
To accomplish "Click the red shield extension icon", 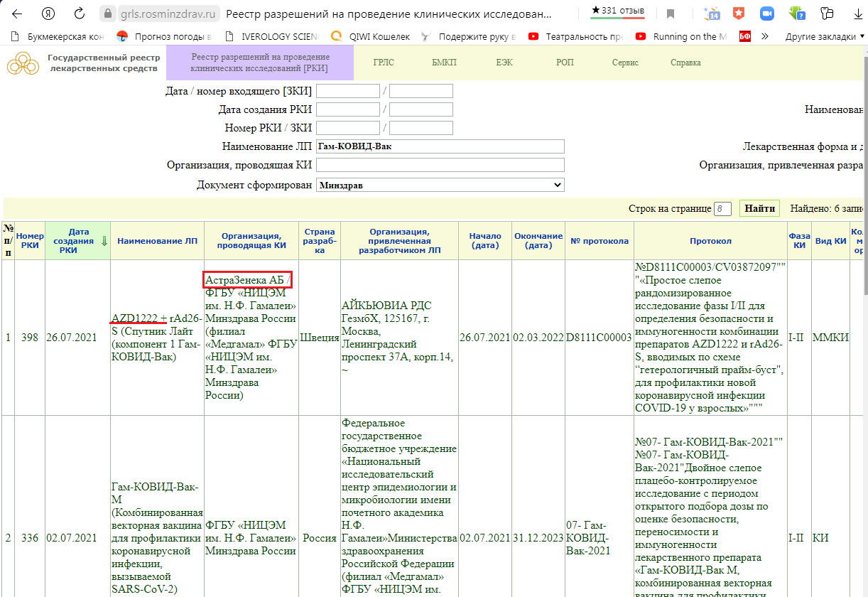I will (739, 14).
